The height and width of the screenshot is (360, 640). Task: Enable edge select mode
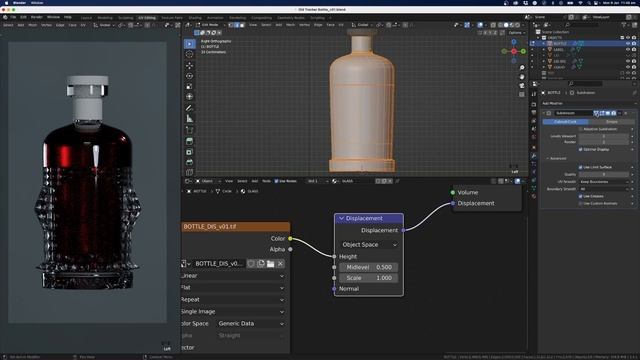[x=237, y=25]
